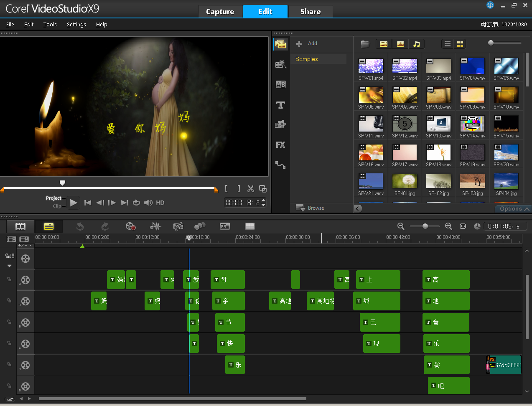Open the Instant Project library

280,64
